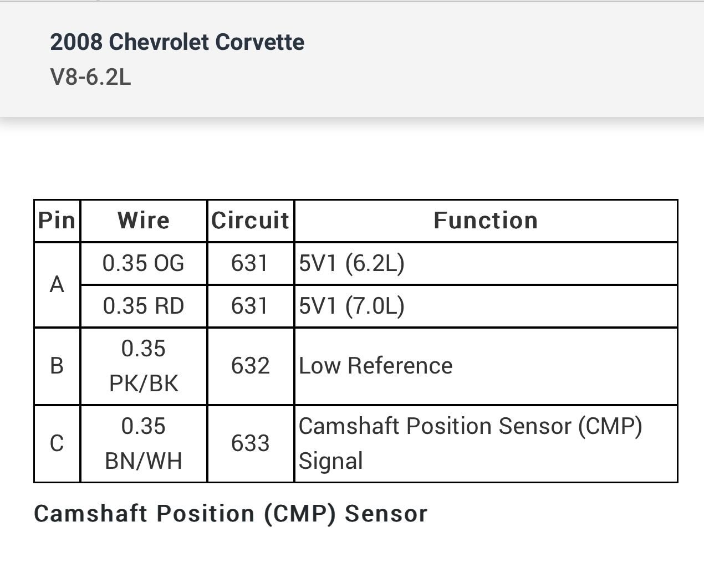The width and height of the screenshot is (704, 588).
Task: Click circuit number 632
Action: click(x=250, y=366)
